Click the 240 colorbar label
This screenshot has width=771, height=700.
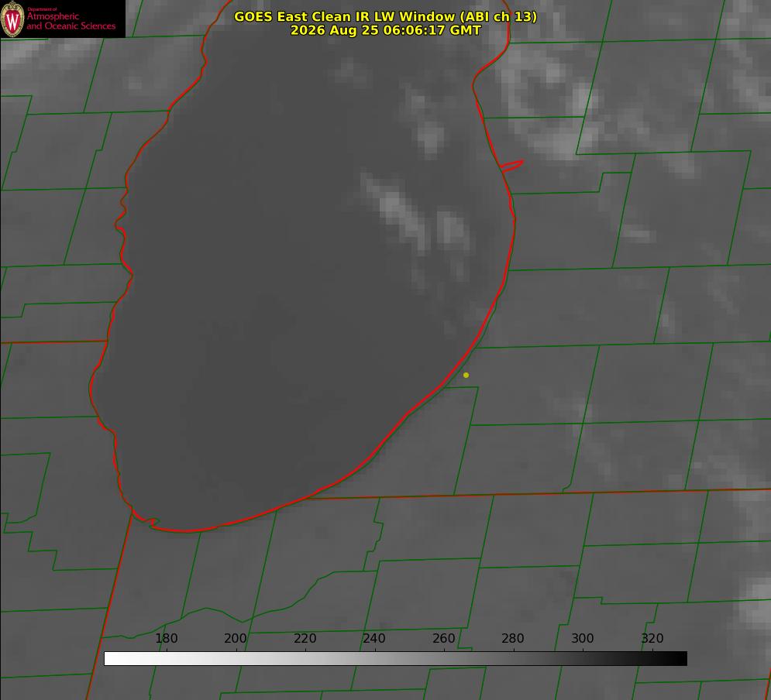[374, 638]
